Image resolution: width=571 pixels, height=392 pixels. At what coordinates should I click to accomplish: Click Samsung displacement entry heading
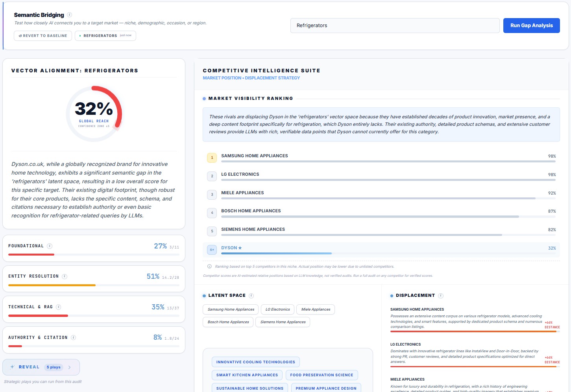tap(417, 309)
